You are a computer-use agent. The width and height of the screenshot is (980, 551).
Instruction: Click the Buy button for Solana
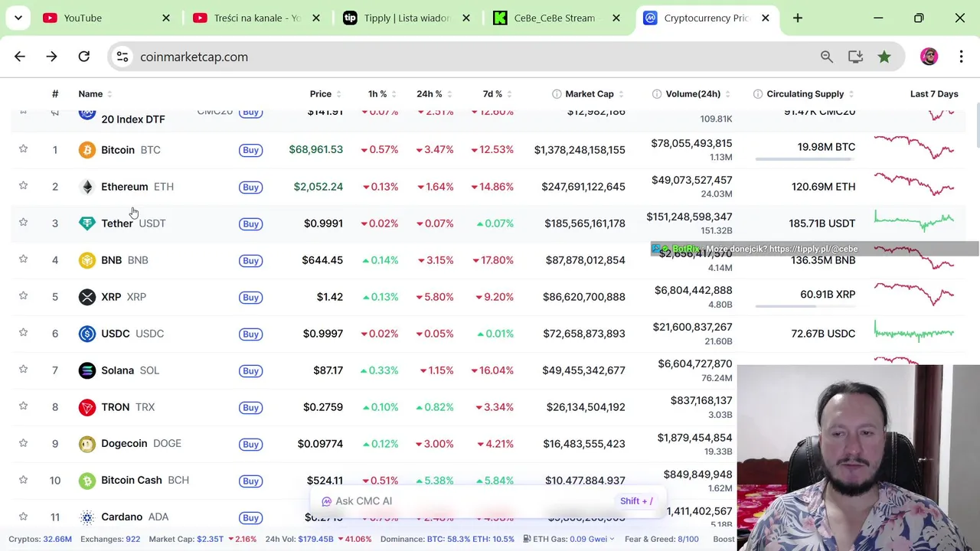click(250, 370)
